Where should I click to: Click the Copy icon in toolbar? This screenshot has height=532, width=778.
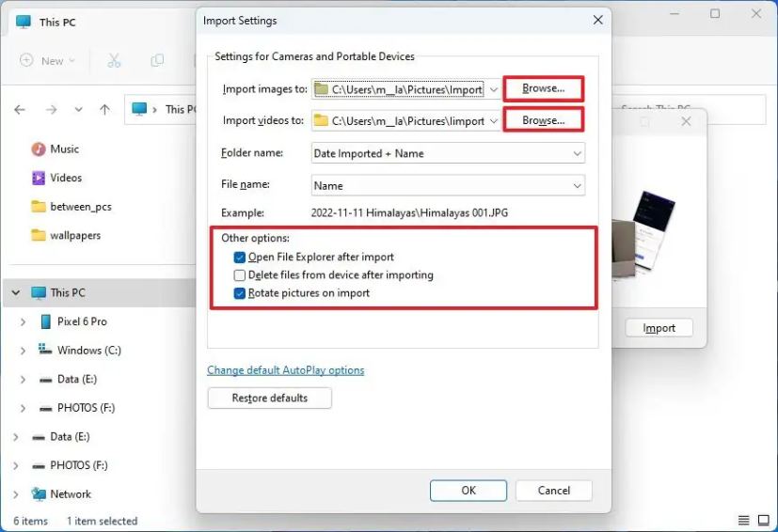pyautogui.click(x=157, y=60)
